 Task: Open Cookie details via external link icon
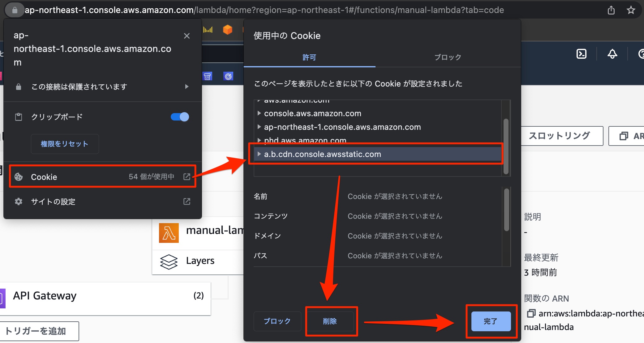(x=187, y=177)
